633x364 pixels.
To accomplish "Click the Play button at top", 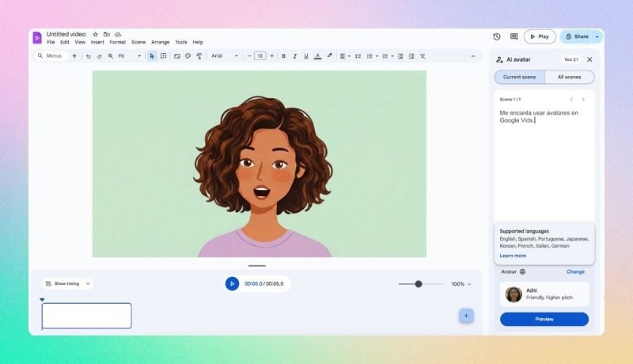I will [540, 36].
